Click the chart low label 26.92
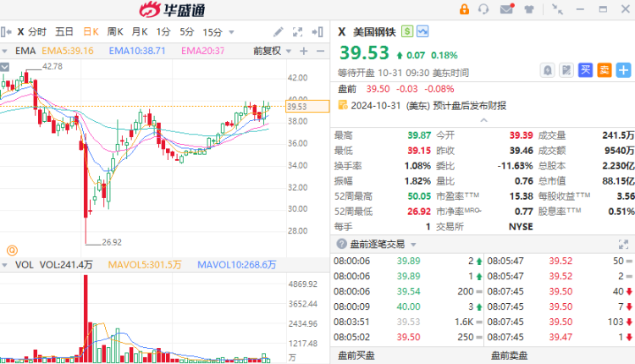This screenshot has width=635, height=364. click(112, 242)
